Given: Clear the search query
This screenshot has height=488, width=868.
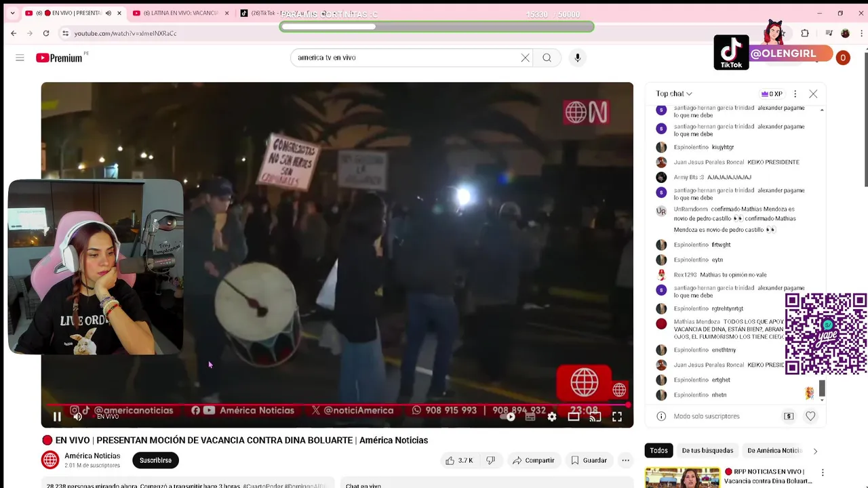Looking at the screenshot, I should click(x=525, y=58).
